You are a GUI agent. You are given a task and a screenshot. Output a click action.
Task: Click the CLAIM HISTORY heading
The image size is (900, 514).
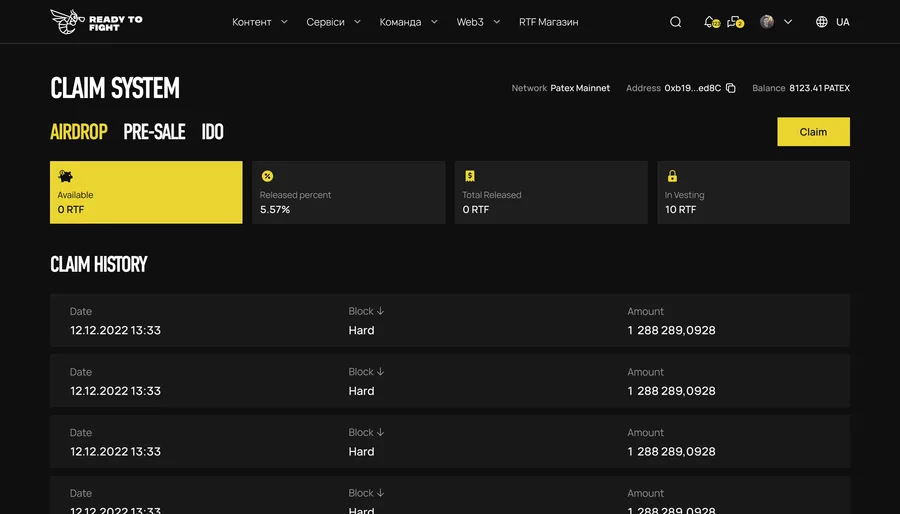tap(99, 264)
